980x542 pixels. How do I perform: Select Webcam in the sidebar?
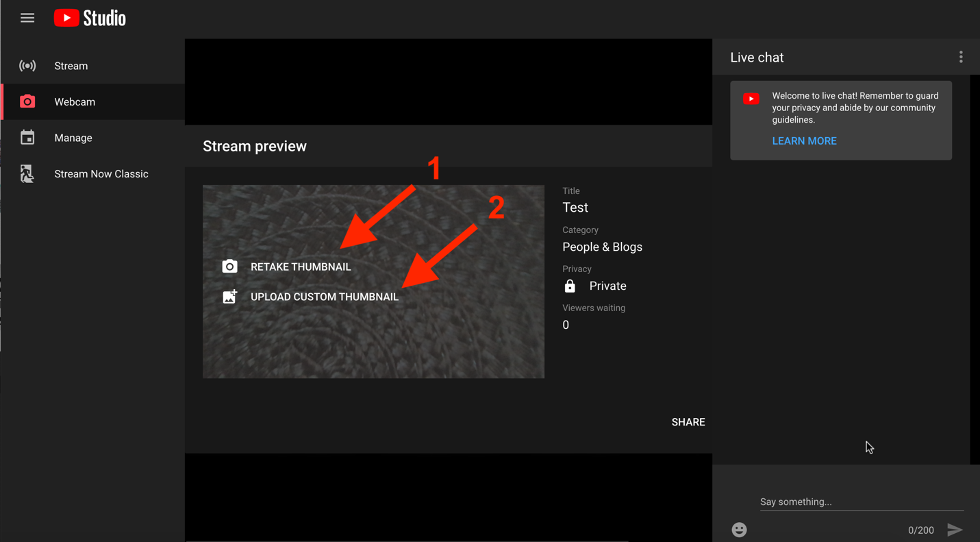tap(75, 101)
